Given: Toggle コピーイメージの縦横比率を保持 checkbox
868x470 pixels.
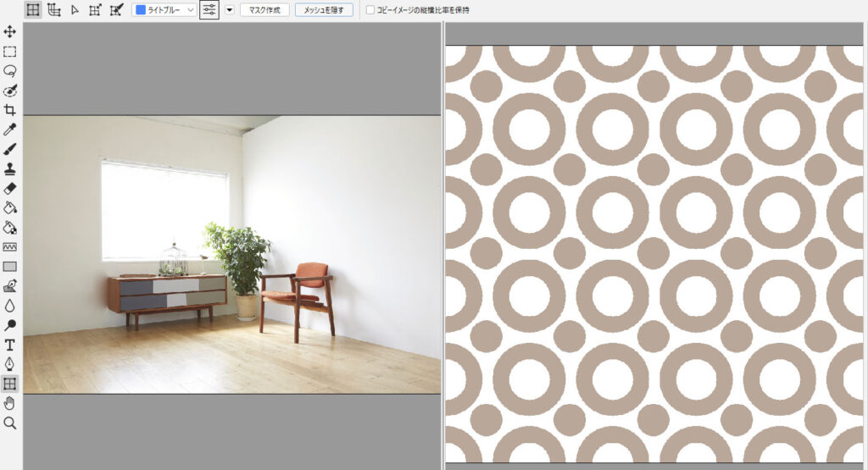Looking at the screenshot, I should tap(370, 10).
